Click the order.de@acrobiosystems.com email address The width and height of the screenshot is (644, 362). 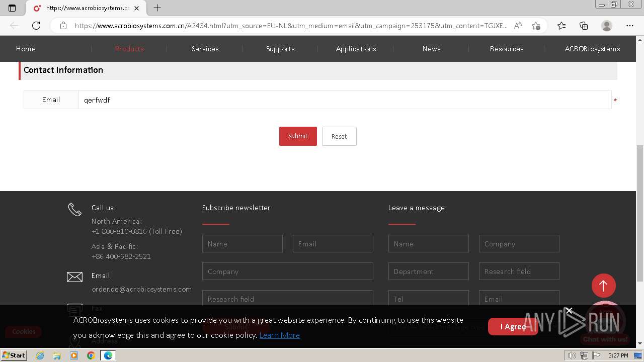click(x=141, y=289)
